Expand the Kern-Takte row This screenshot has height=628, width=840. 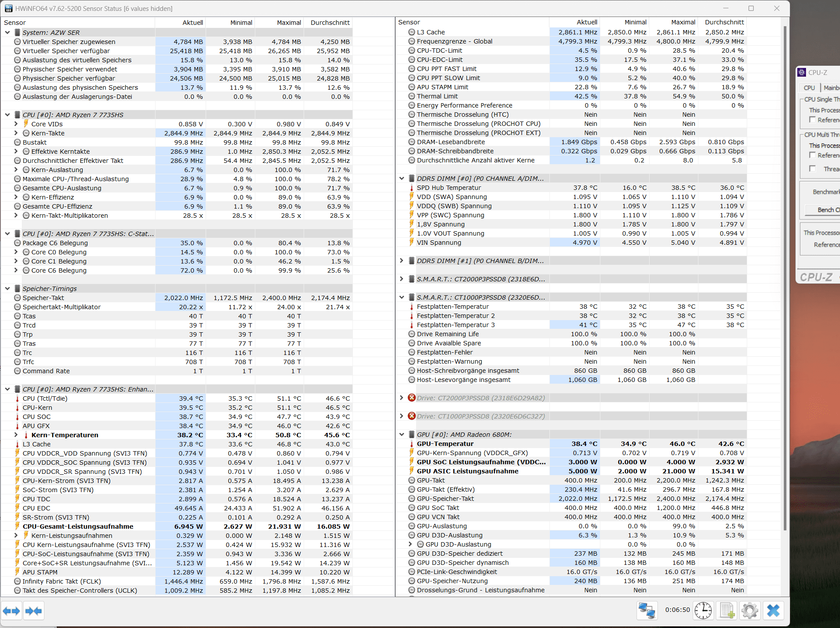point(16,133)
